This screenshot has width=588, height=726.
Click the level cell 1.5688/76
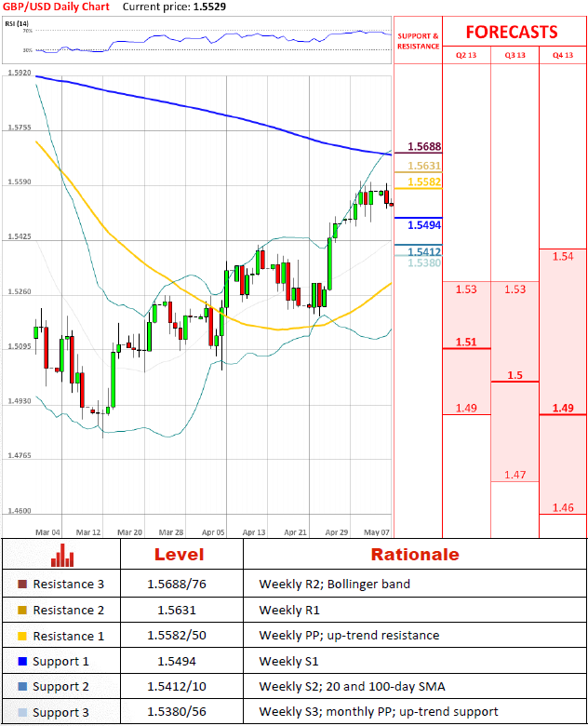177,585
